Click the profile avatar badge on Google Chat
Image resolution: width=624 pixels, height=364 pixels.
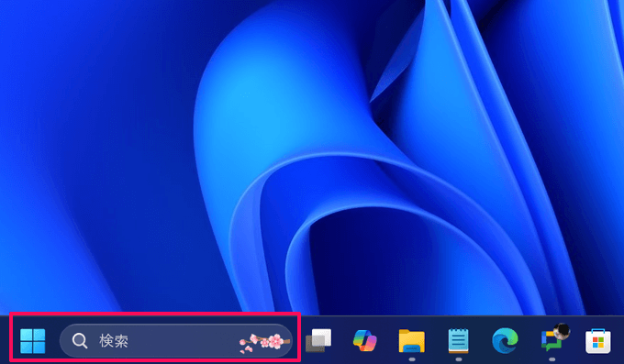coord(562,331)
